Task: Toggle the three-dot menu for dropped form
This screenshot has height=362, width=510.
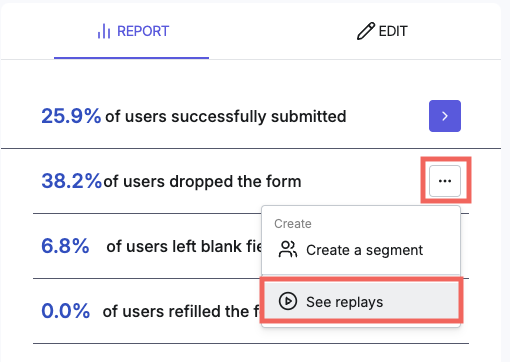Action: 445,181
